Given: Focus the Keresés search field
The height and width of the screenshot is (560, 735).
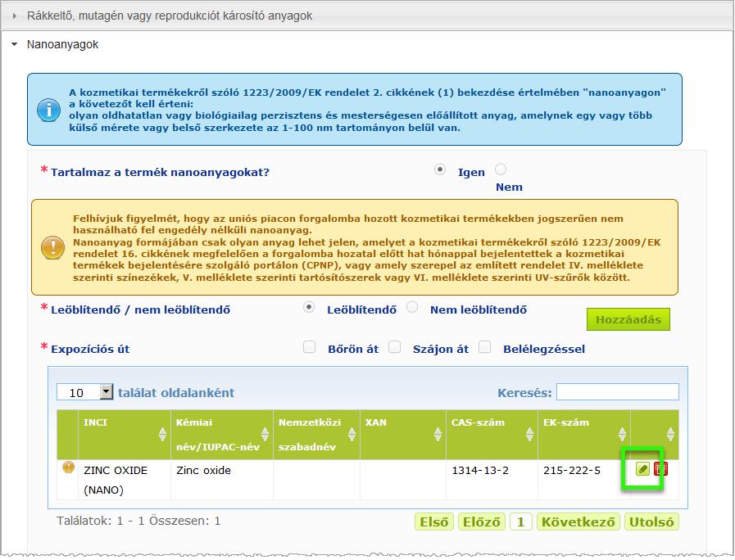Looking at the screenshot, I should tap(617, 392).
